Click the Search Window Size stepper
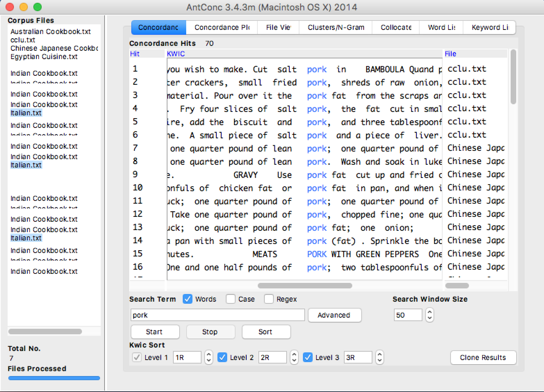The height and width of the screenshot is (392, 544). coord(429,315)
